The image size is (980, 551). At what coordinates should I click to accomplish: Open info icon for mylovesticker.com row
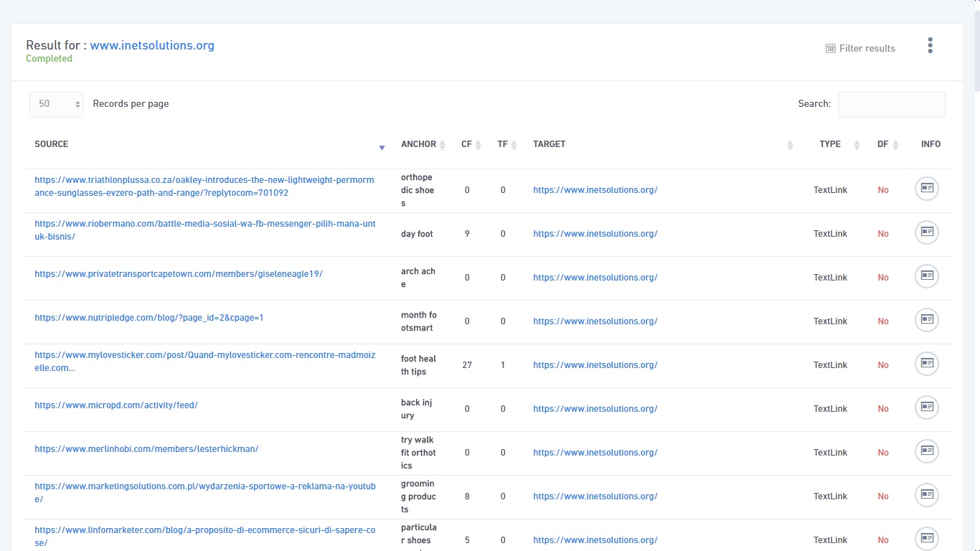pyautogui.click(x=926, y=364)
